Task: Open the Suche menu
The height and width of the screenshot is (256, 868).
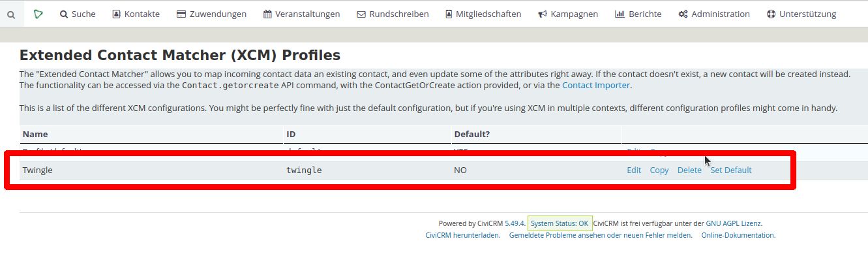Action: [77, 14]
